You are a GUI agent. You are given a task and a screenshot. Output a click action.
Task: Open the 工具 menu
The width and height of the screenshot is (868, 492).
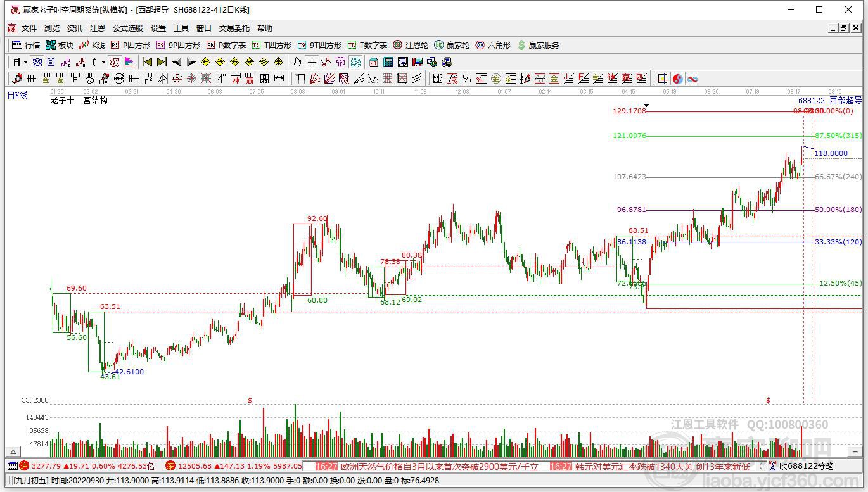point(181,28)
